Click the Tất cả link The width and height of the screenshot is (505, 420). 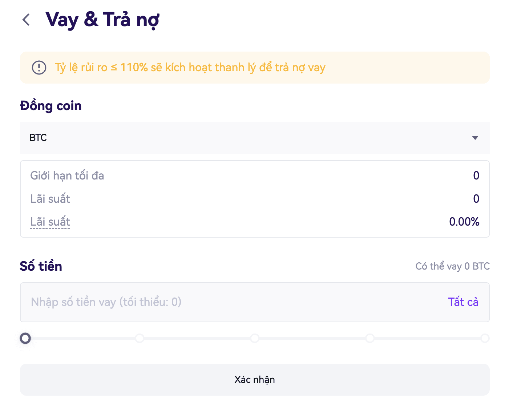(463, 302)
